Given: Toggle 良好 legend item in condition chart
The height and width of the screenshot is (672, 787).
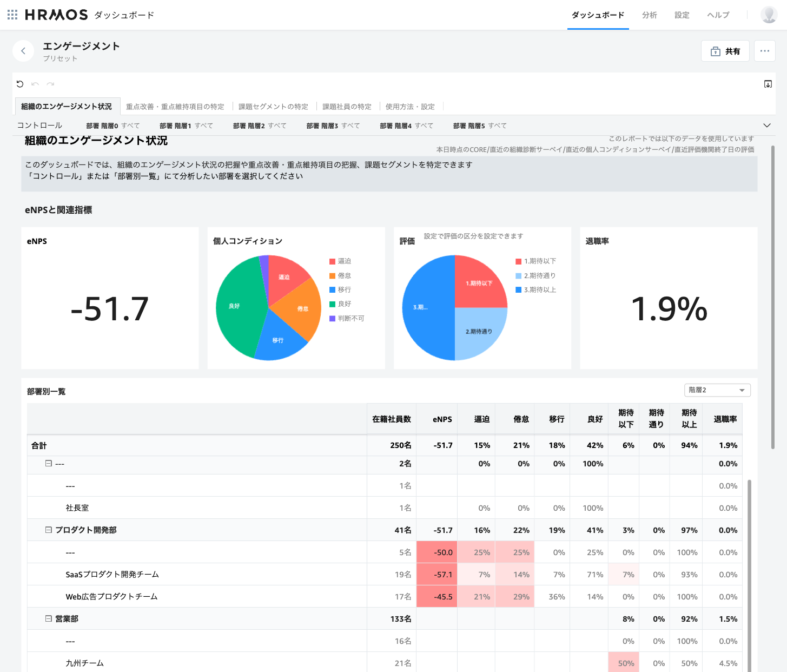Looking at the screenshot, I should [x=340, y=304].
